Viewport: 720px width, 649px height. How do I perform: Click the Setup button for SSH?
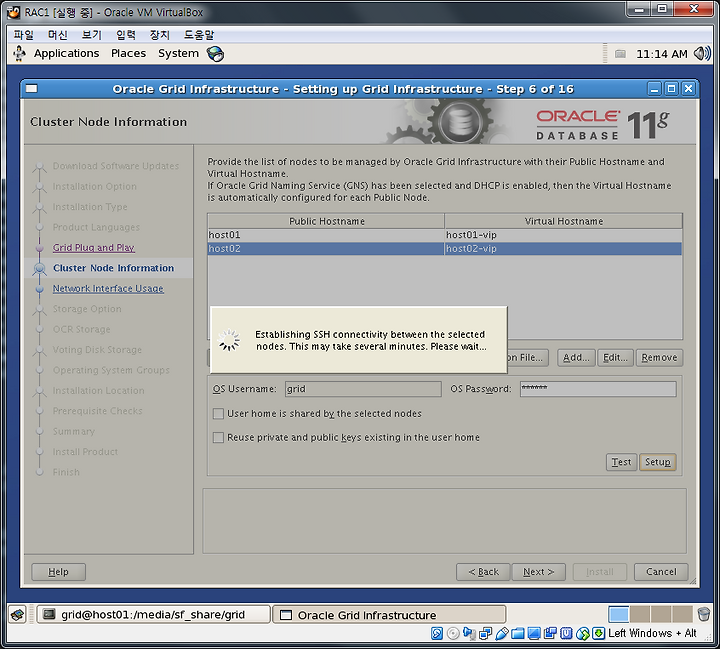tap(658, 462)
